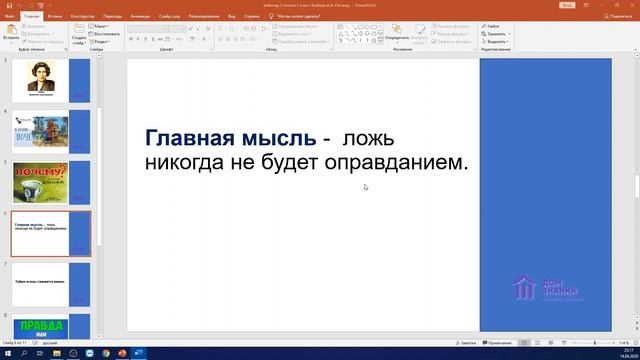Switch to Slide Sorter view in status bar
This screenshot has width=640, height=360.
coord(538,343)
